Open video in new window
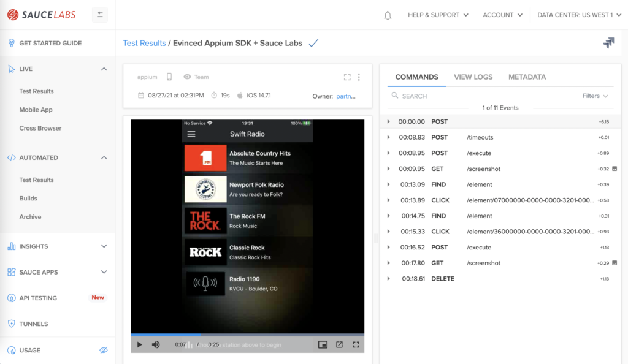The height and width of the screenshot is (364, 628). click(339, 344)
